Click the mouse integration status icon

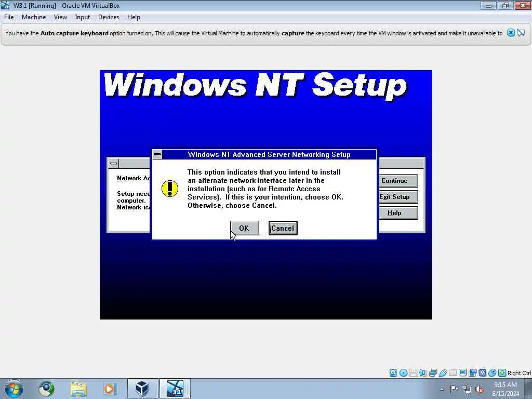pos(492,373)
